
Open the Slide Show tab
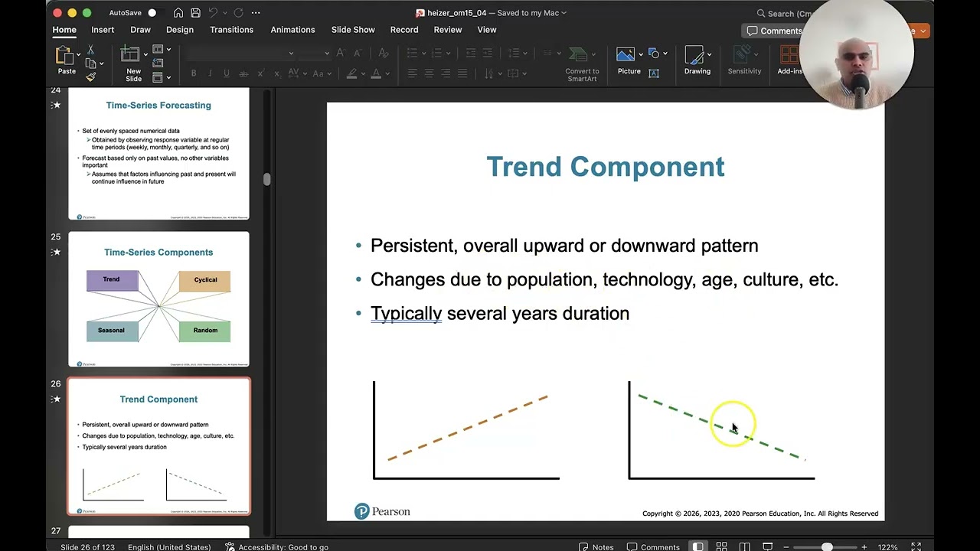(x=353, y=30)
